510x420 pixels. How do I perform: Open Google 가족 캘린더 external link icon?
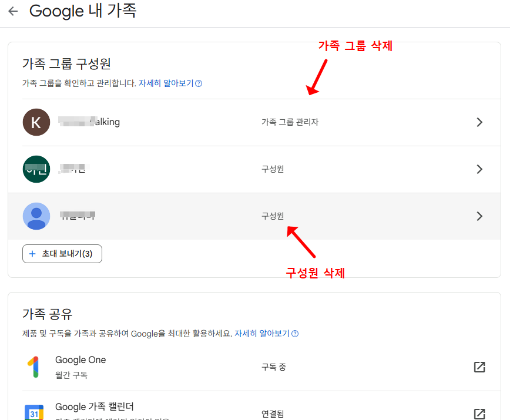tap(479, 414)
